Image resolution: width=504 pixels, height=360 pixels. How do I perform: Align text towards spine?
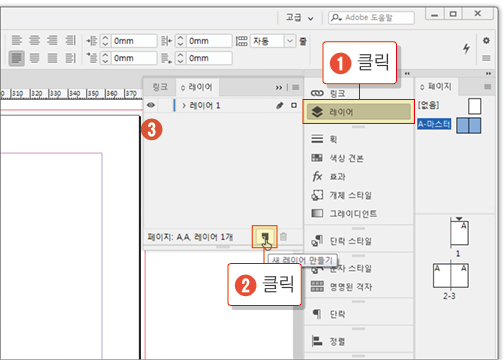pyautogui.click(x=70, y=40)
